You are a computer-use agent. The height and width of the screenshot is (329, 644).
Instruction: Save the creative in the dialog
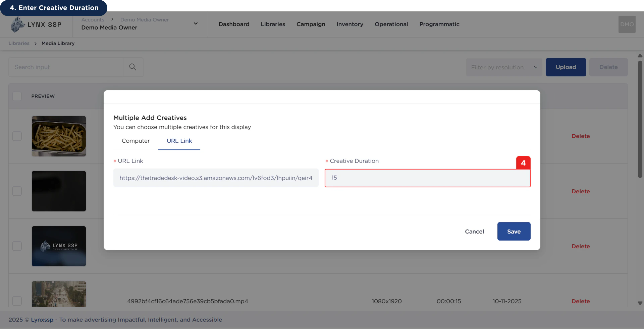point(514,231)
